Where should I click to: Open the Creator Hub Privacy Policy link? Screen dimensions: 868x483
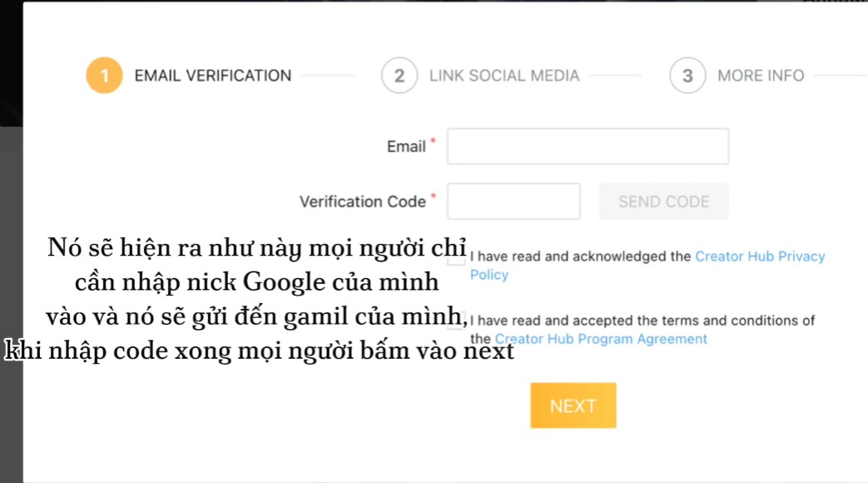(x=759, y=256)
